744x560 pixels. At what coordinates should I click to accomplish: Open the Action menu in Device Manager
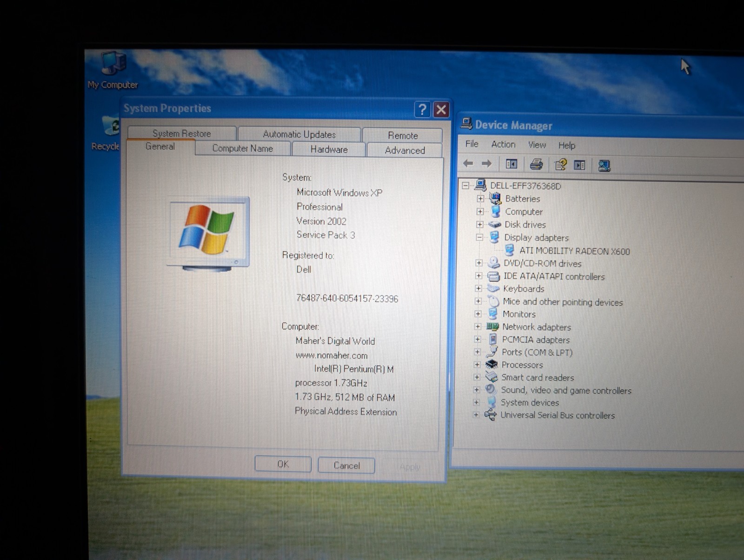click(503, 145)
